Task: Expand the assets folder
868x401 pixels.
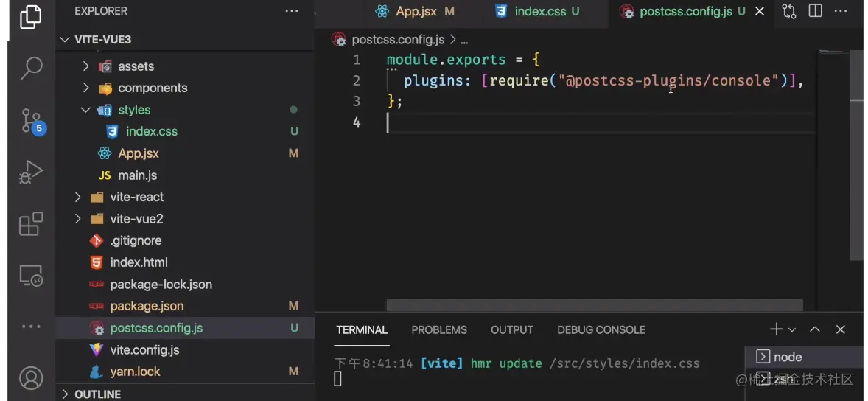Action: coord(85,66)
